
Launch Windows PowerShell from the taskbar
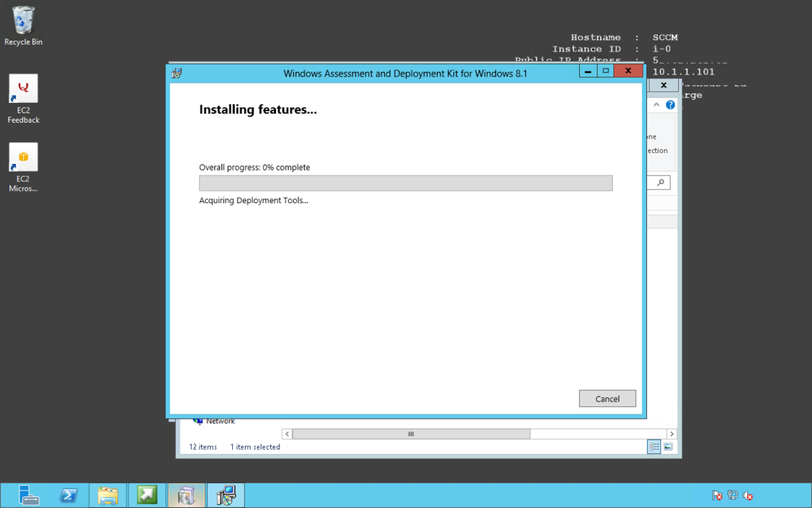point(68,495)
